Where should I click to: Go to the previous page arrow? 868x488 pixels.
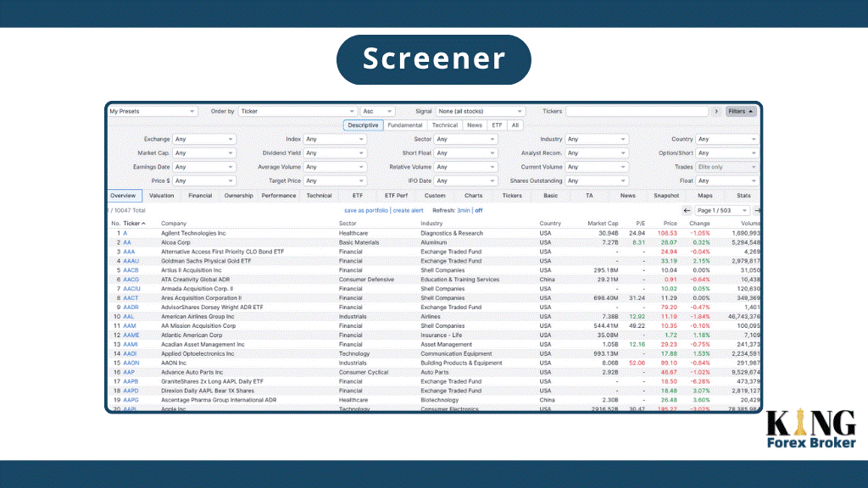pyautogui.click(x=687, y=210)
